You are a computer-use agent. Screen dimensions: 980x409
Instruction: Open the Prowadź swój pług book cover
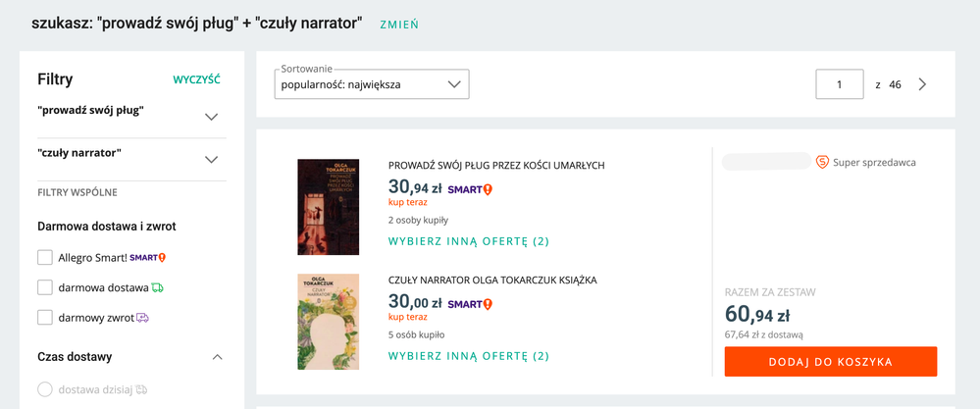(x=329, y=207)
